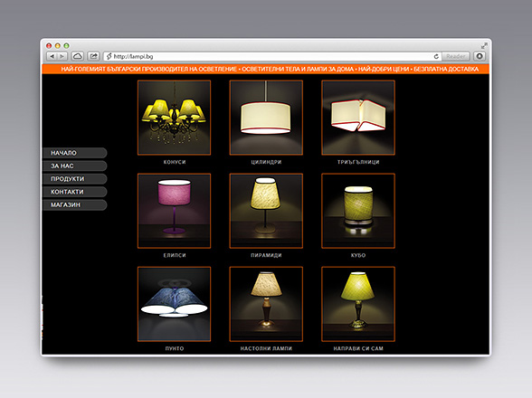Select the ЕЛИПСИ pink lamp thumbnail
Image resolution: width=532 pixels, height=398 pixels.
[x=174, y=211]
